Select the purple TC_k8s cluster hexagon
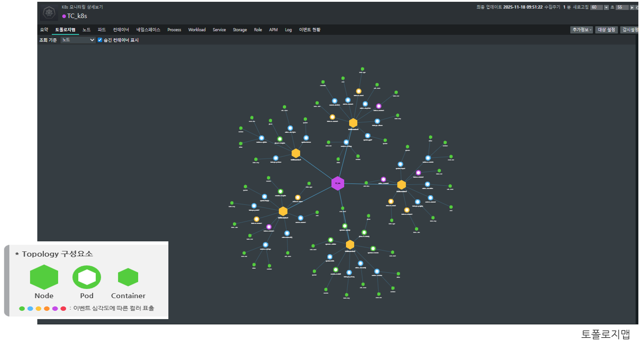Viewport: 644px width, 345px height. point(337,183)
